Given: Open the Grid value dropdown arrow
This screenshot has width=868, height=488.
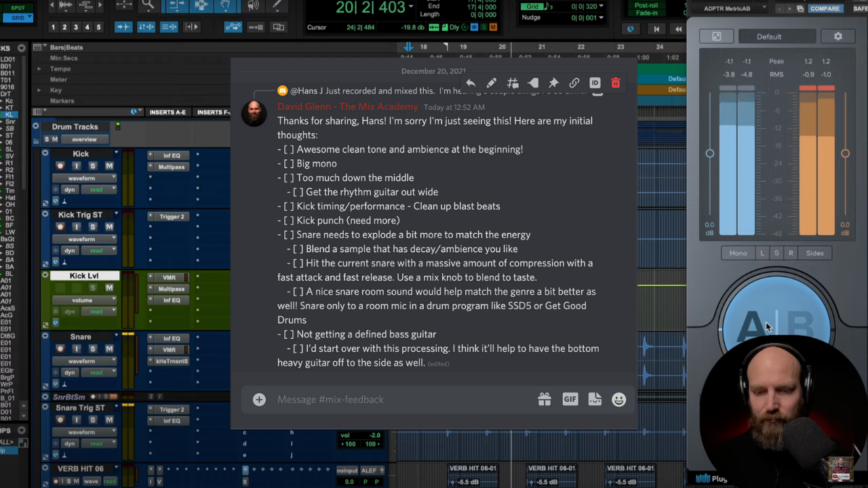Looking at the screenshot, I should (x=600, y=7).
